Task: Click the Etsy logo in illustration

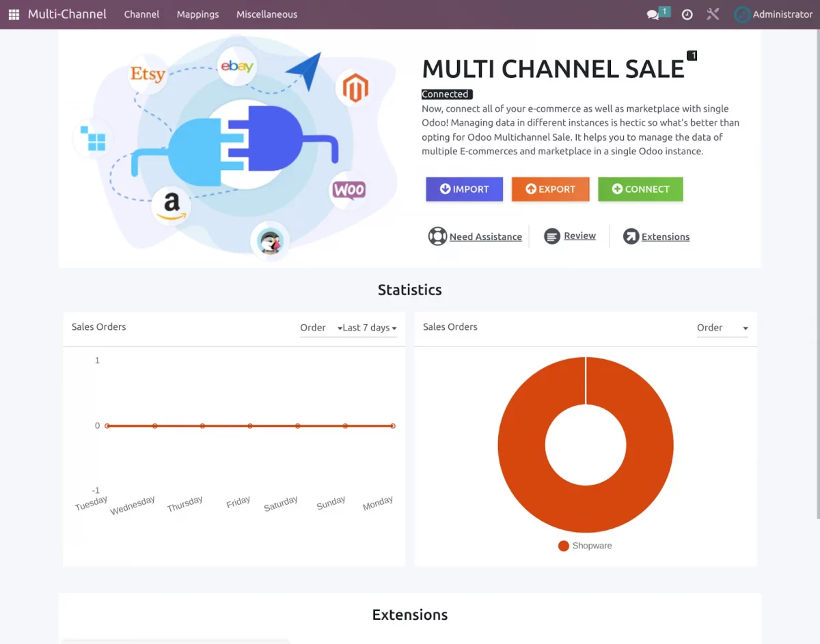Action: pyautogui.click(x=148, y=74)
